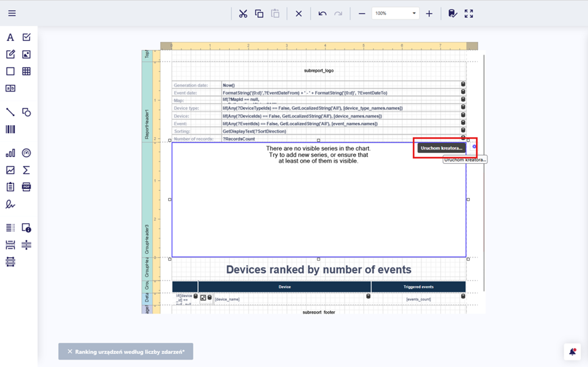Toggle full screen mode

click(469, 14)
